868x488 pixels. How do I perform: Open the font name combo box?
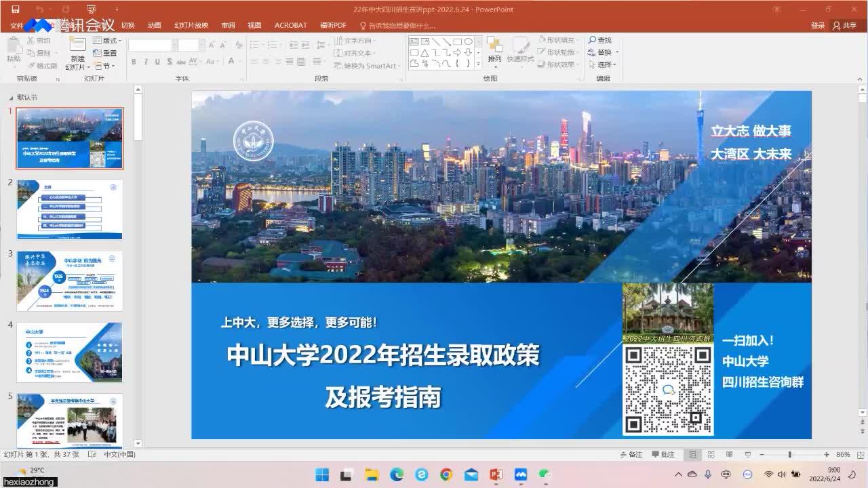tap(153, 45)
